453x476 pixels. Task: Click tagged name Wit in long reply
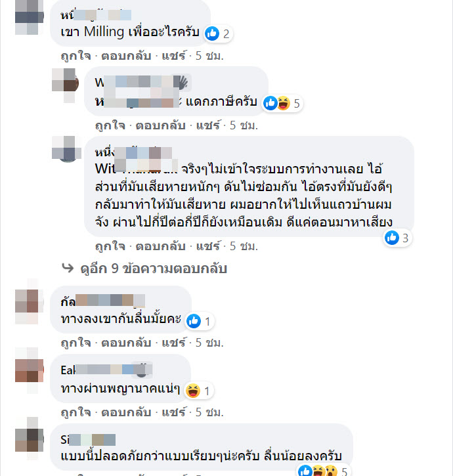tap(136, 169)
